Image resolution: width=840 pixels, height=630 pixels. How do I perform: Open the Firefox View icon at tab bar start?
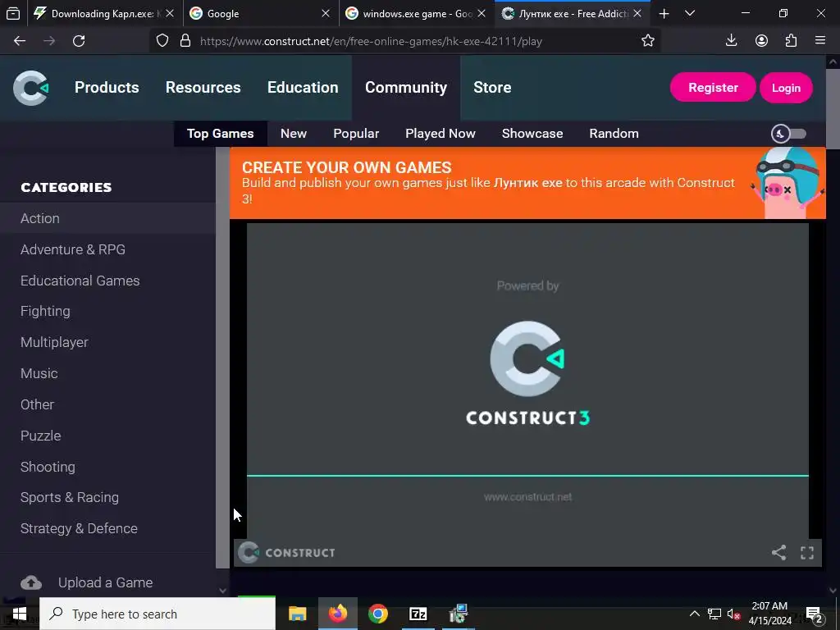pos(13,13)
